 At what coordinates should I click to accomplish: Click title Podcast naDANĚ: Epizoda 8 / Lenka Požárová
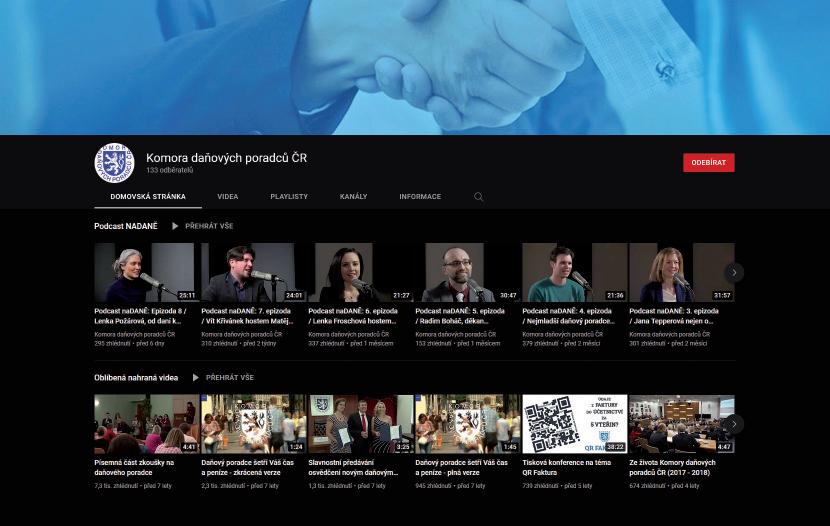[140, 316]
